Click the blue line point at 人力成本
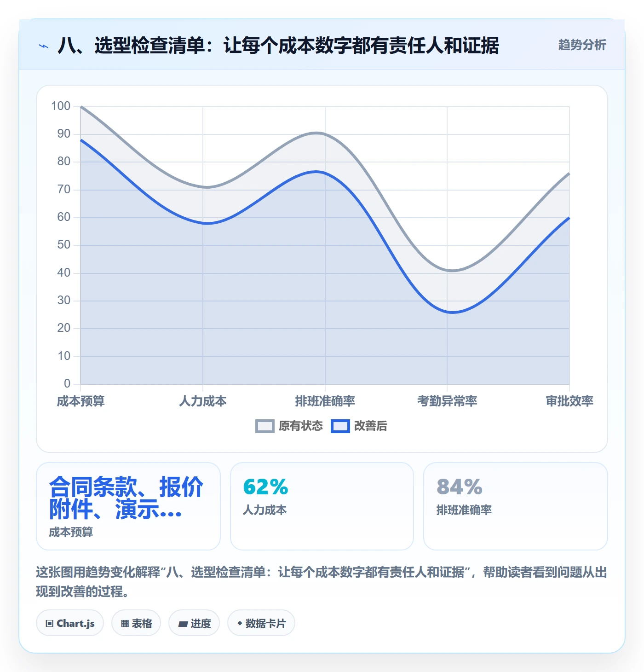The image size is (644, 672). 203,223
